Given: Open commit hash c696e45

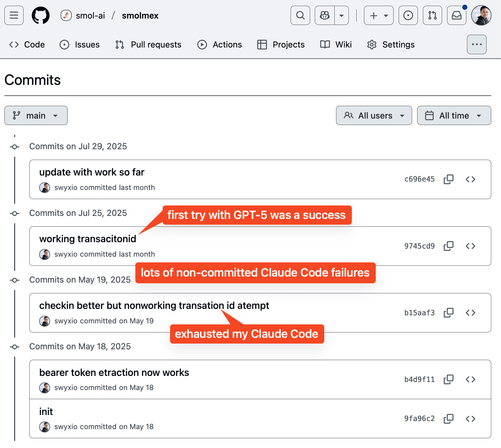Looking at the screenshot, I should (x=420, y=179).
